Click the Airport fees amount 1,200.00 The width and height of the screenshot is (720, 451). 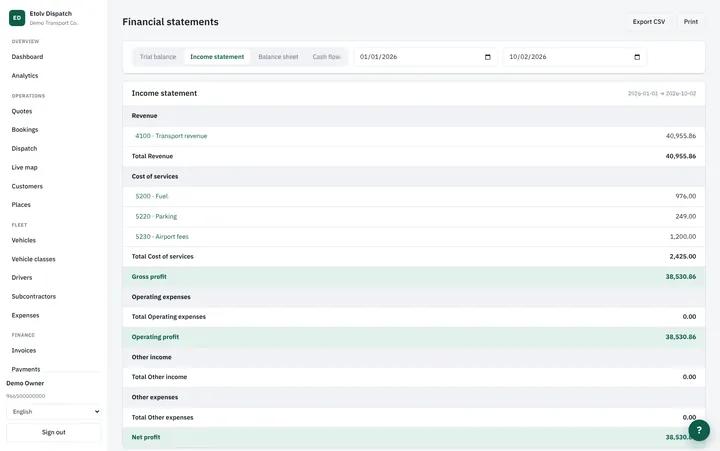tap(683, 237)
